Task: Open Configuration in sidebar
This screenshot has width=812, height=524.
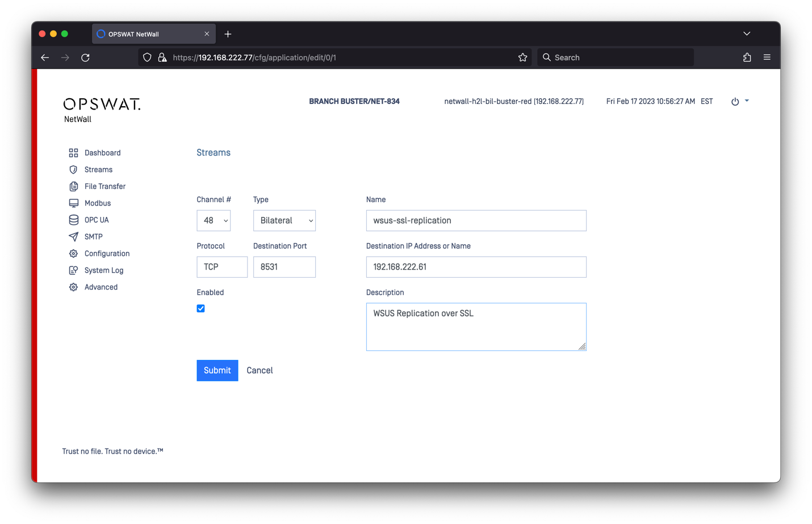Action: point(107,254)
